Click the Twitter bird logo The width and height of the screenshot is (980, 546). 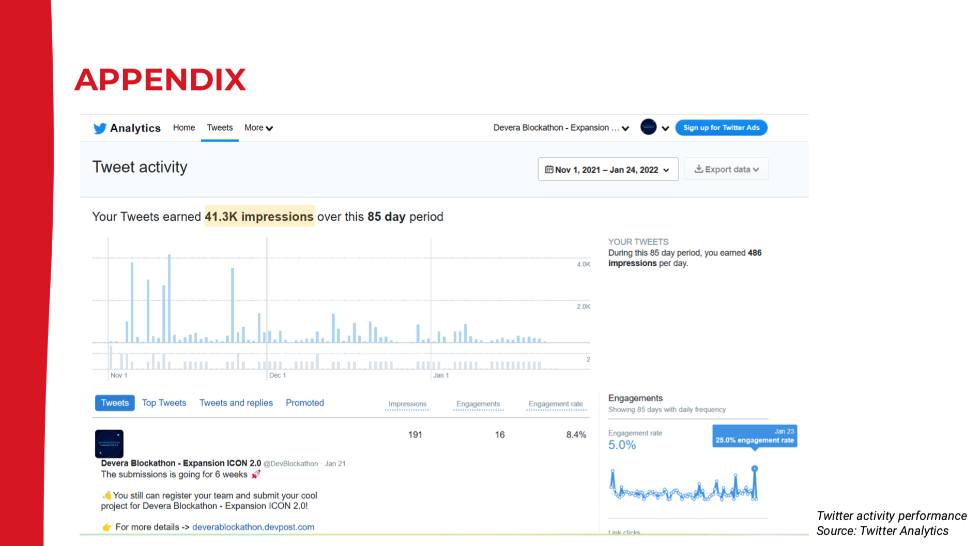point(100,128)
